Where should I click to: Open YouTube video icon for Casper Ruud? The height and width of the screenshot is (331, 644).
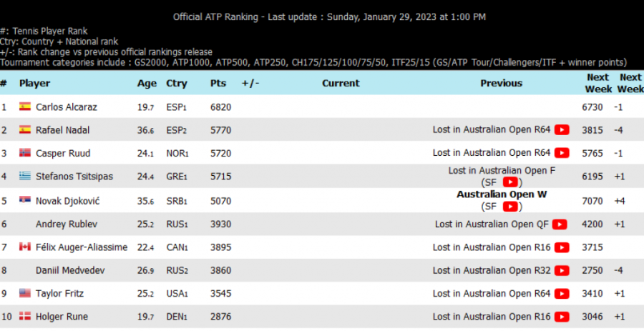click(x=562, y=153)
